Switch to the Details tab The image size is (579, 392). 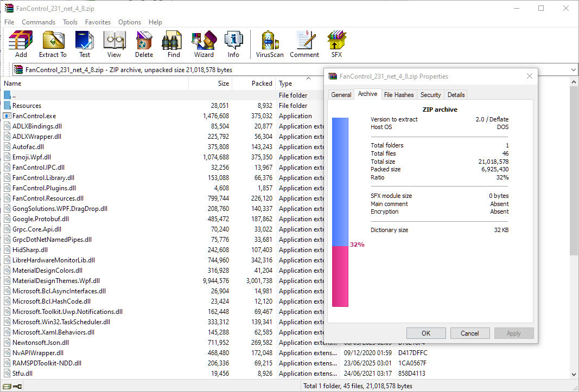point(456,95)
